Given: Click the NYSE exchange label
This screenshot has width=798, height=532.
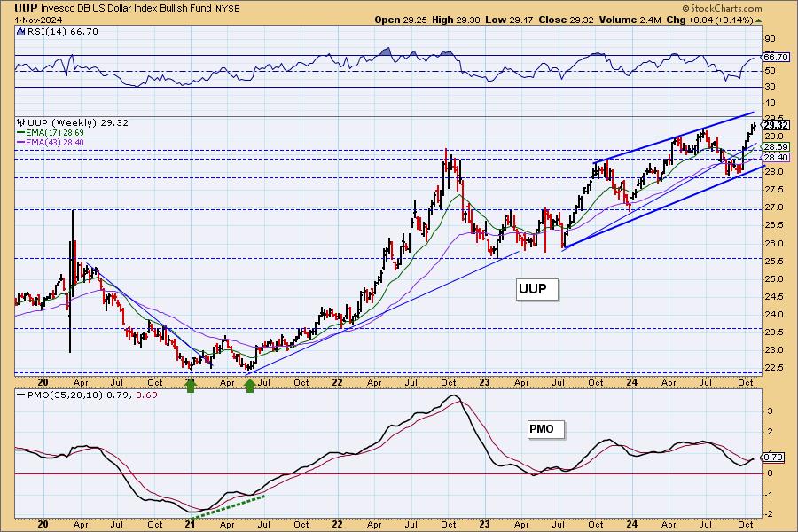Looking at the screenshot, I should pyautogui.click(x=228, y=9).
